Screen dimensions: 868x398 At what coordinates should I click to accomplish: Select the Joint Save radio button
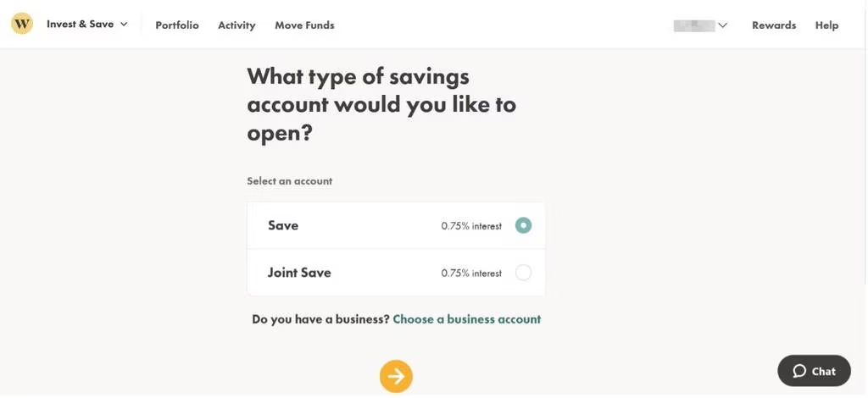523,273
